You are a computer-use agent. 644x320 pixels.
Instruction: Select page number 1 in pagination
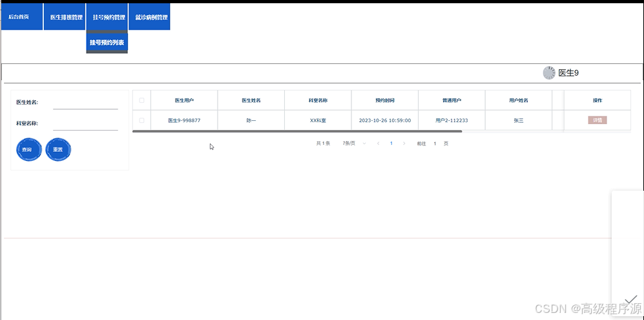(391, 144)
